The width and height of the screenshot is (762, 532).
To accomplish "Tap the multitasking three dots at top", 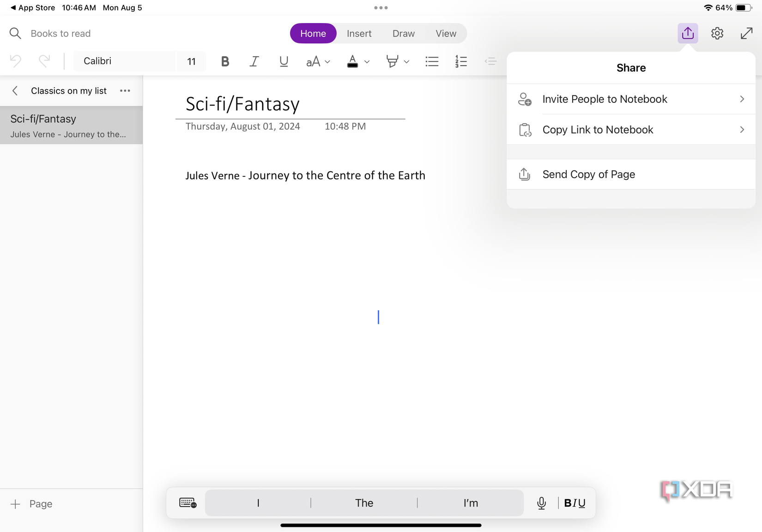I will 381,8.
